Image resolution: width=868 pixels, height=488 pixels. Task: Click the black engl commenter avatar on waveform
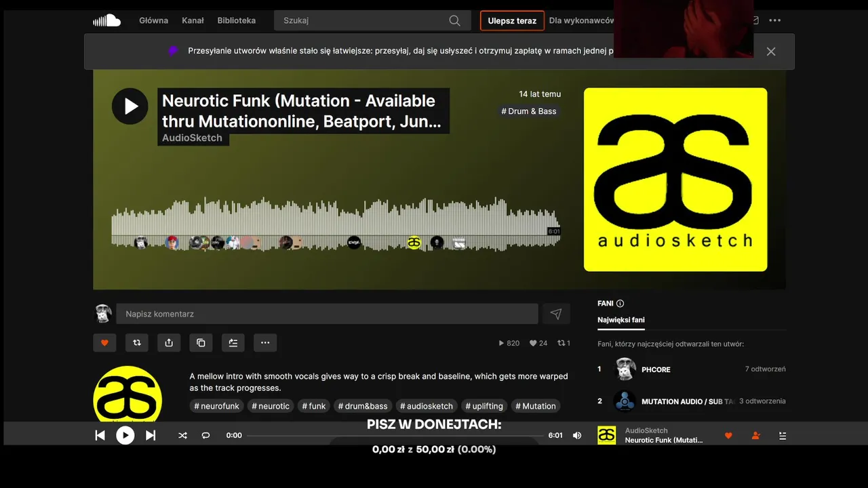tap(354, 243)
